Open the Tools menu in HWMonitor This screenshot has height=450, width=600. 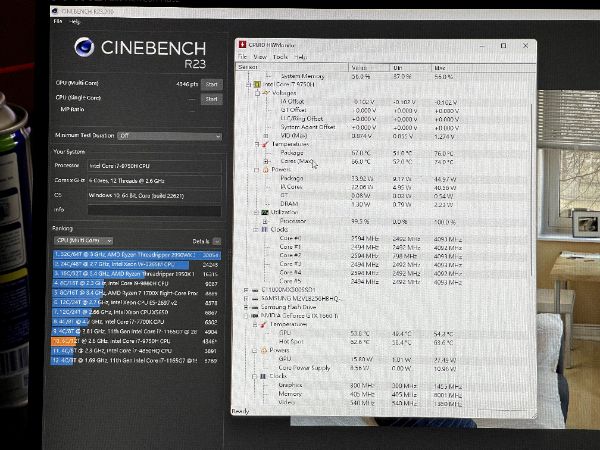280,57
